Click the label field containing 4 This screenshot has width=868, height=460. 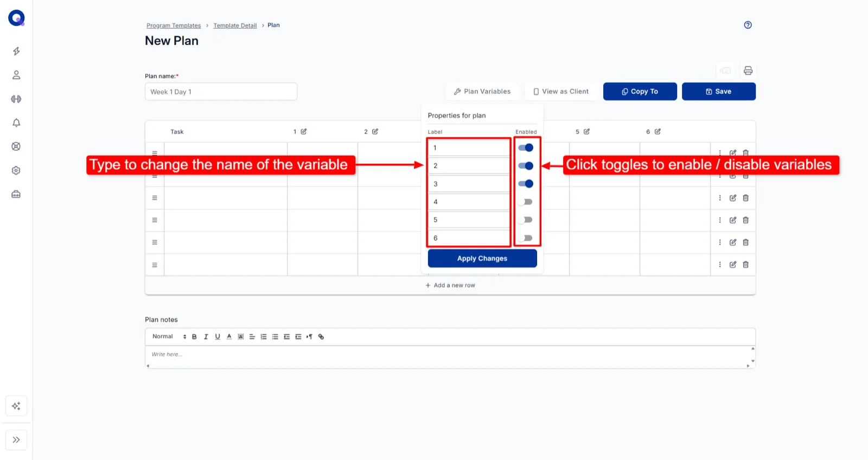469,202
